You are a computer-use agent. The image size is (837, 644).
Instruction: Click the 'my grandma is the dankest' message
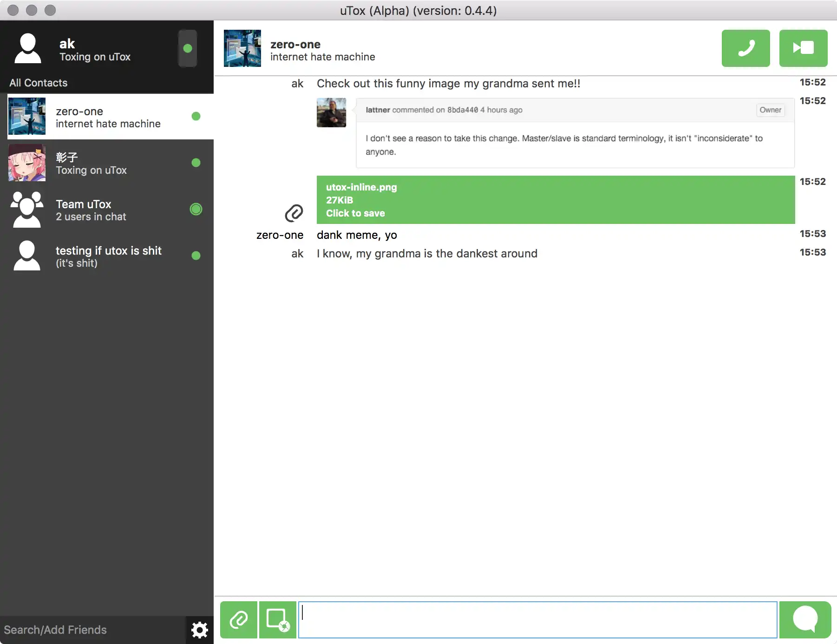[x=427, y=254]
